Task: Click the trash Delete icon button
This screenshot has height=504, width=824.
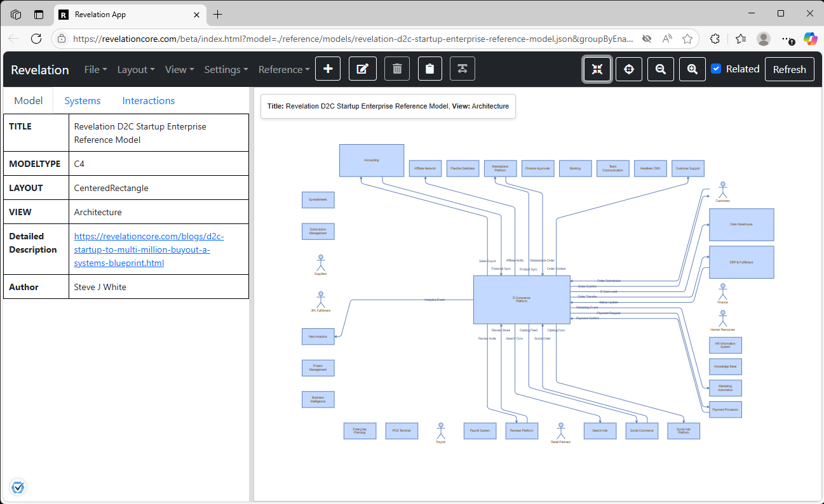Action: [x=397, y=69]
